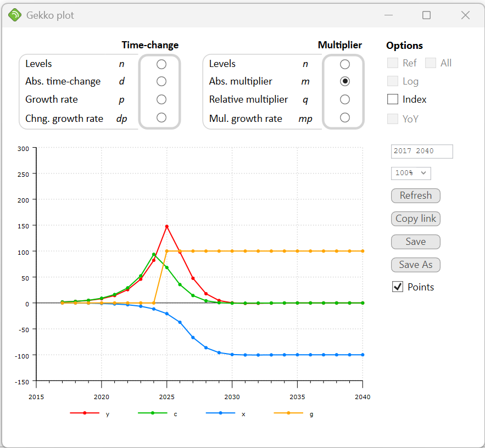The width and height of the screenshot is (485, 448).
Task: Click the orange g legend marker
Action: tap(288, 413)
